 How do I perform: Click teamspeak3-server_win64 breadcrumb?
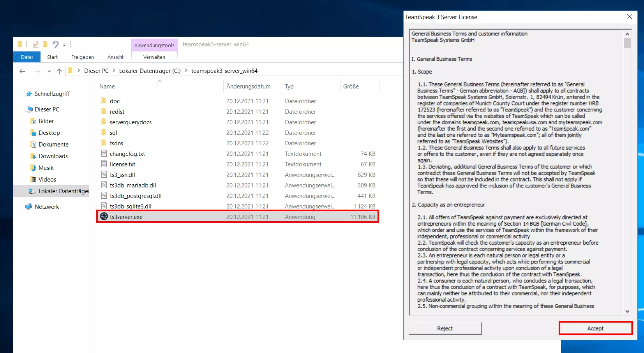224,71
